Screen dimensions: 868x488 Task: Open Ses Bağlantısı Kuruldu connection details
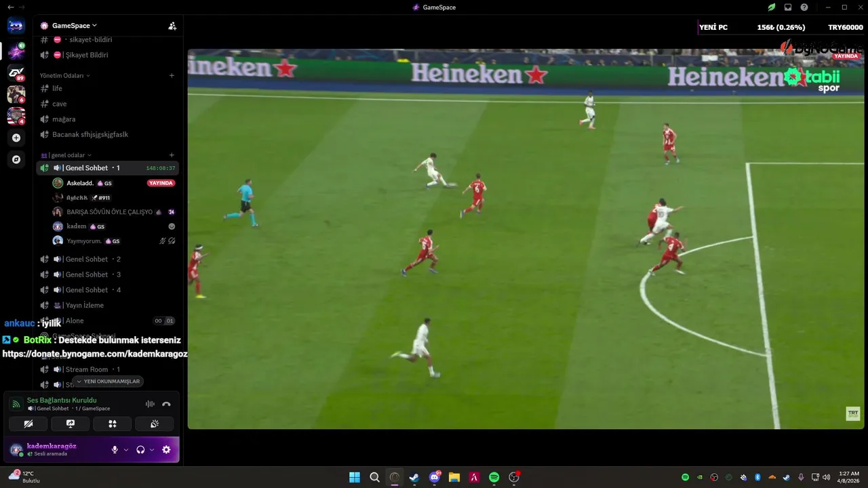[x=62, y=400]
